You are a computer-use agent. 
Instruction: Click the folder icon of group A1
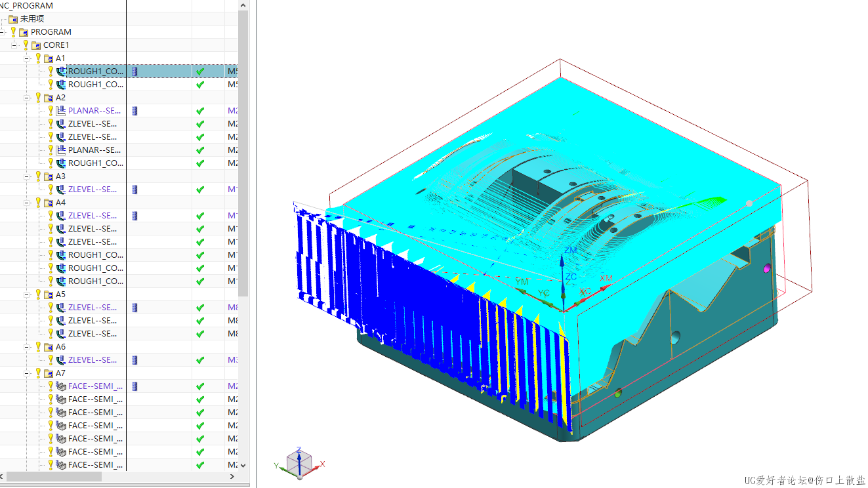[x=49, y=58]
